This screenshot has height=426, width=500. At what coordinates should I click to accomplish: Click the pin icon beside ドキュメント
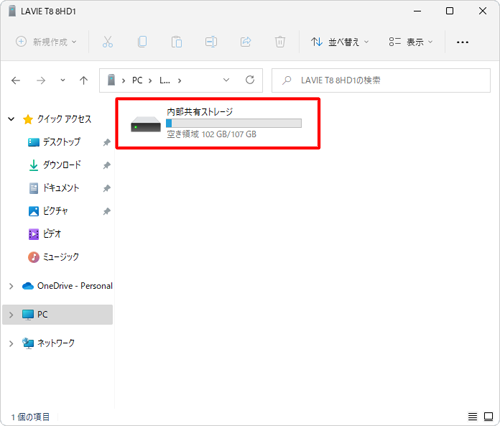coord(106,188)
